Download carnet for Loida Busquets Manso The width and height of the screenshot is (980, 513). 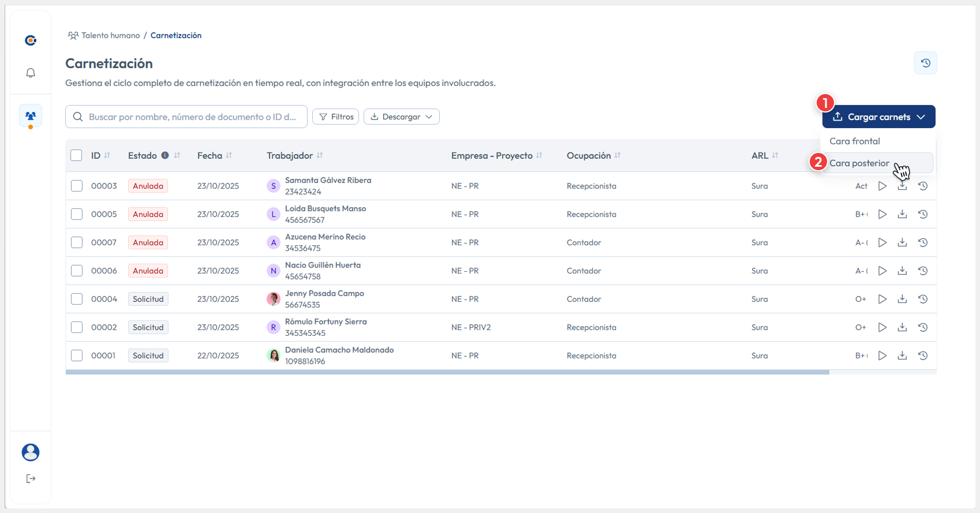pyautogui.click(x=902, y=214)
